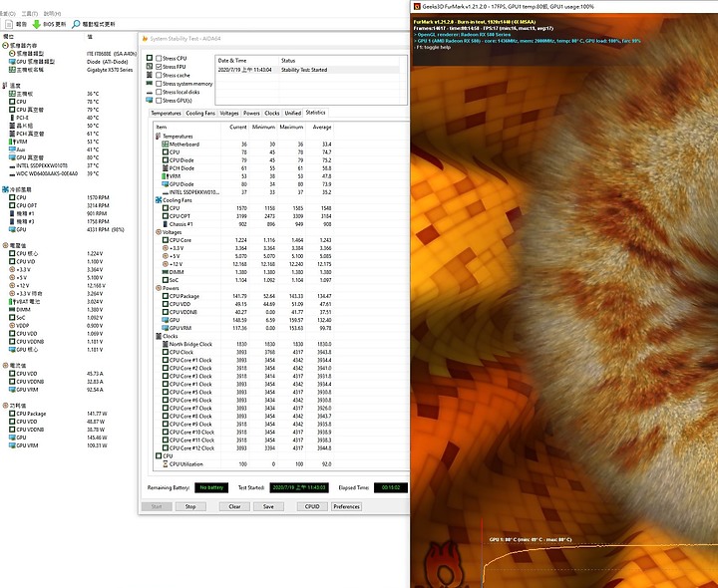
Task: Click RAM module icon beside Stress system memory
Action: 150,83
